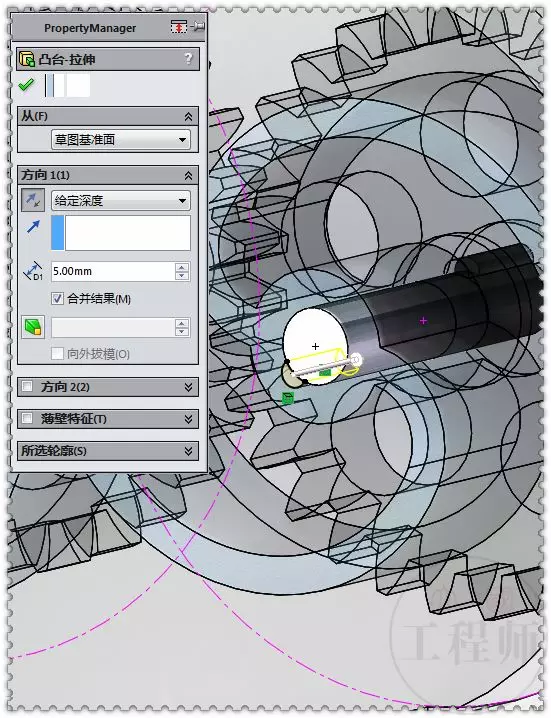Decrease the 5.00mm depth value
The image size is (551, 718).
(182, 276)
